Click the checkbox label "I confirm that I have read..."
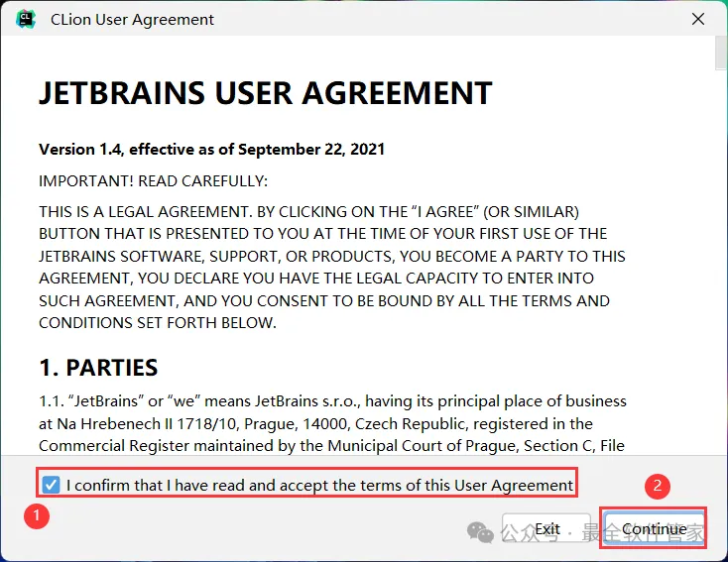The image size is (728, 562). coord(319,486)
